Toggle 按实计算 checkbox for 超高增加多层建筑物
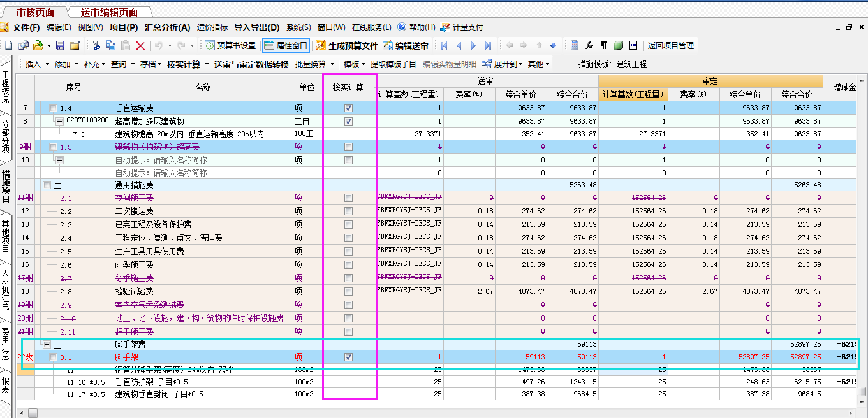Image resolution: width=868 pixels, height=418 pixels. [348, 121]
